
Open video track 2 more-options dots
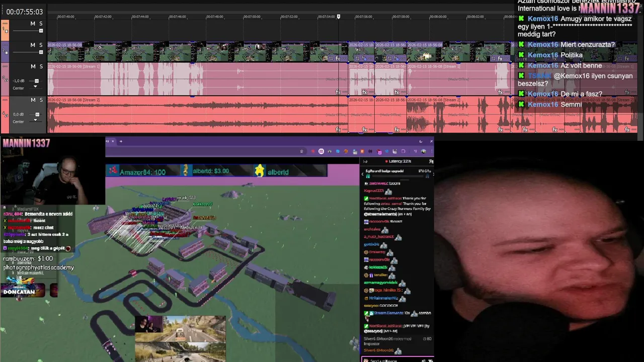[x=5, y=44]
